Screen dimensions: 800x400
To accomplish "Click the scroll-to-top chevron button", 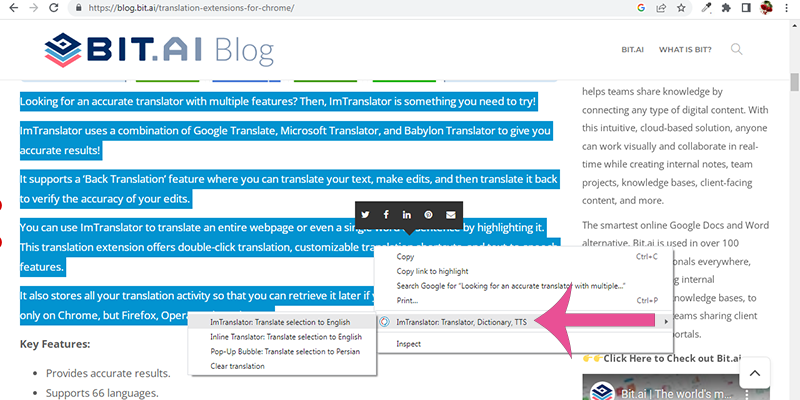I will pos(756,373).
